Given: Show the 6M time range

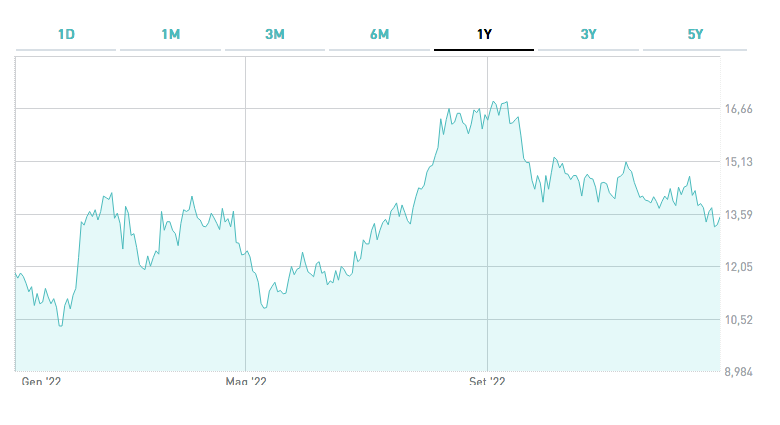Looking at the screenshot, I should [x=379, y=35].
